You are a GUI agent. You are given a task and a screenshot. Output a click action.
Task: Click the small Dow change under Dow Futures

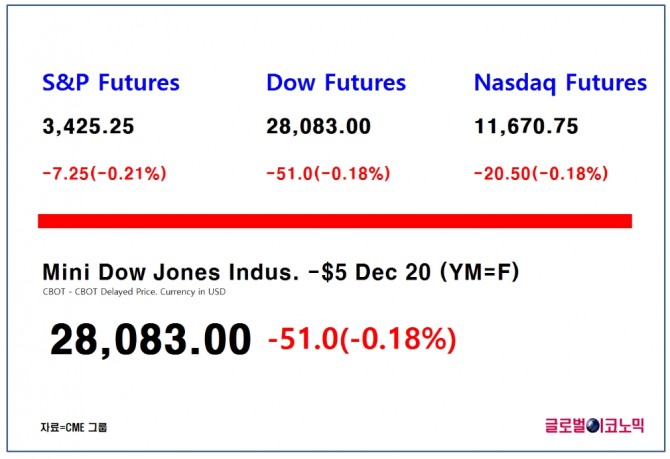click(327, 173)
